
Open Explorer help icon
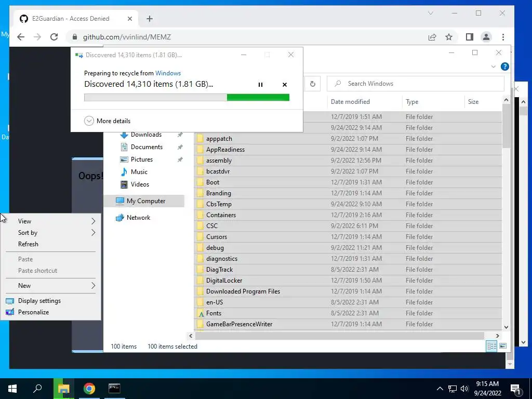click(505, 66)
